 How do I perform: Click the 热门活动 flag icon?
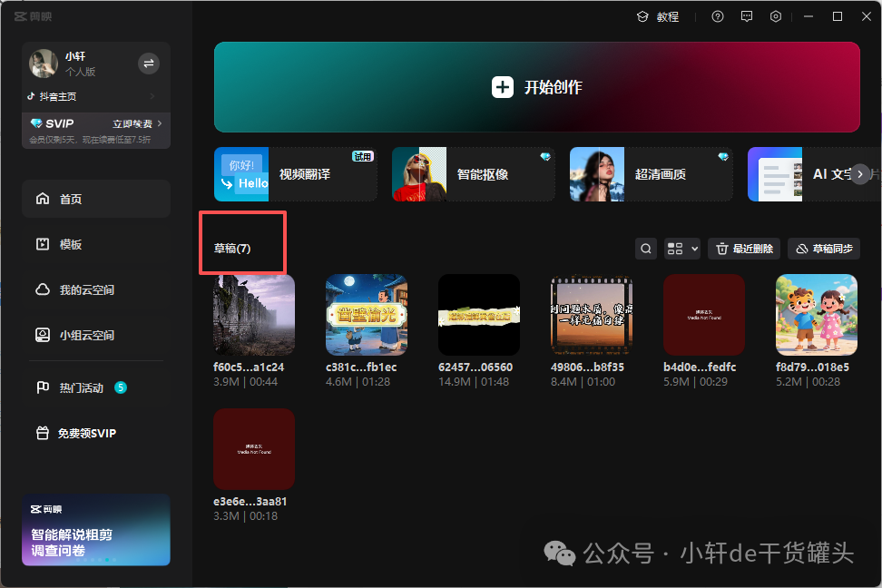pyautogui.click(x=43, y=387)
